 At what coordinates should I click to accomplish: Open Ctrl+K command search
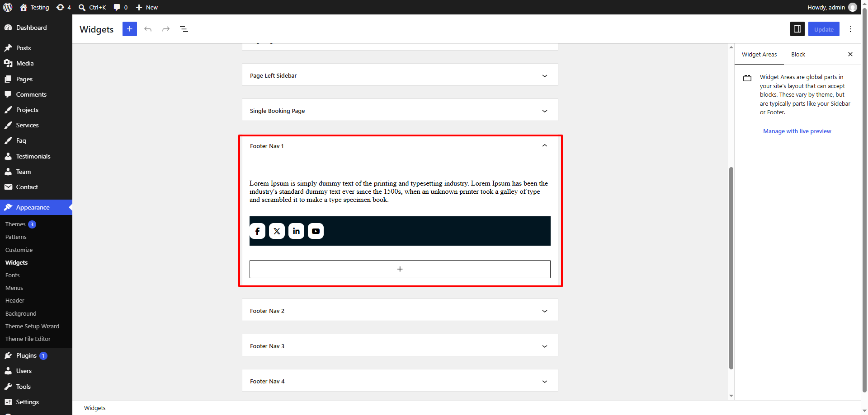[x=92, y=7]
